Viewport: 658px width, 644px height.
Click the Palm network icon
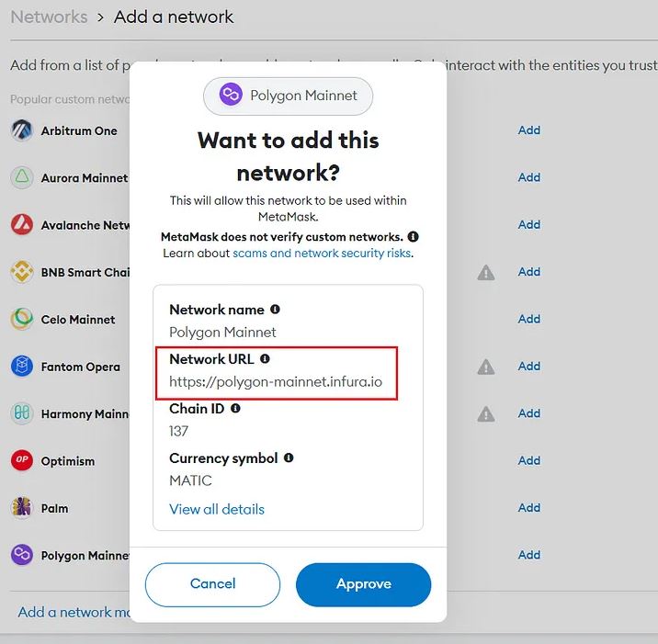click(x=21, y=508)
